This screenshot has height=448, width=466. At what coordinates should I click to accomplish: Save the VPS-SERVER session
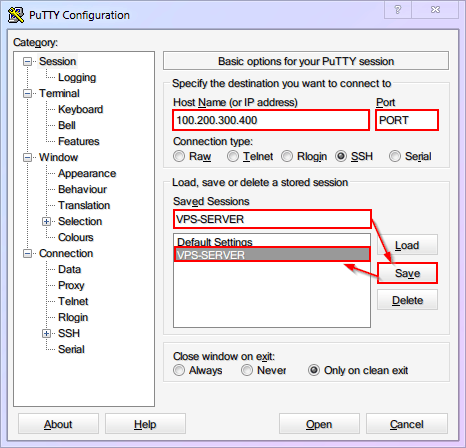(x=407, y=273)
